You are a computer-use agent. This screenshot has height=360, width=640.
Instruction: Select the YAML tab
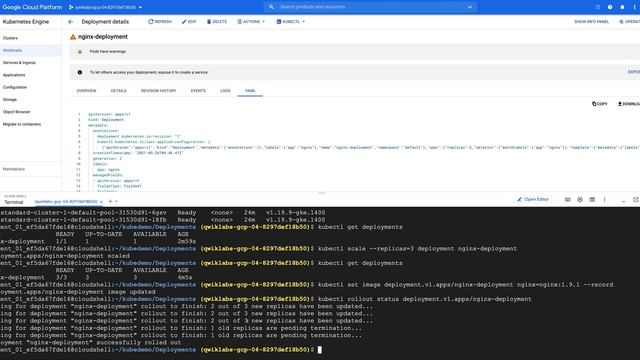click(250, 91)
